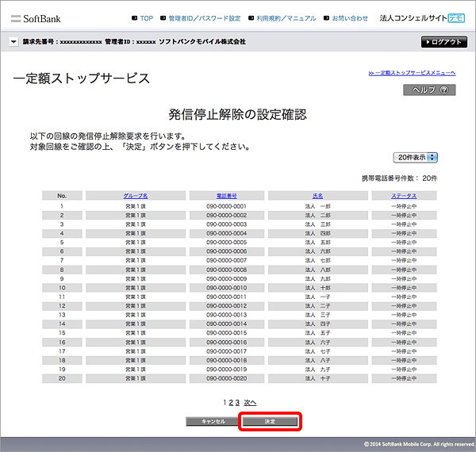Click phone number 090-0000-0017 cell
The height and width of the screenshot is (452, 476).
click(x=226, y=351)
